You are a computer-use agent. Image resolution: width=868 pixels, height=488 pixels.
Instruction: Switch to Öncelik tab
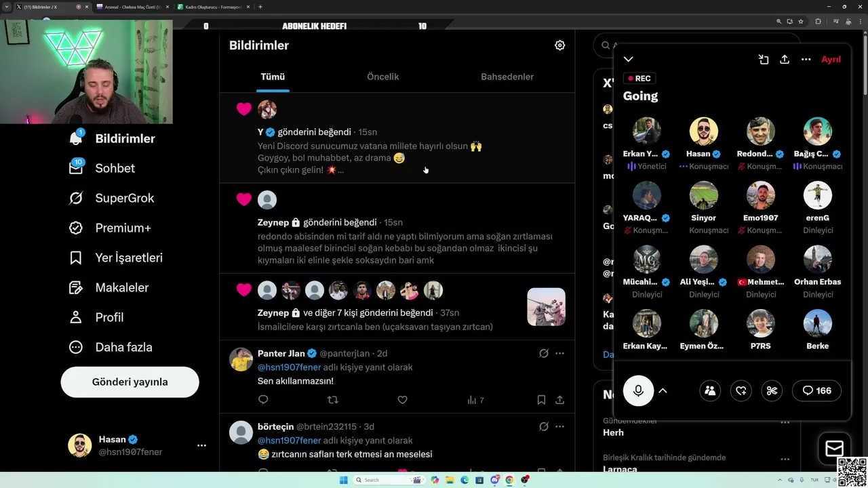click(x=382, y=77)
